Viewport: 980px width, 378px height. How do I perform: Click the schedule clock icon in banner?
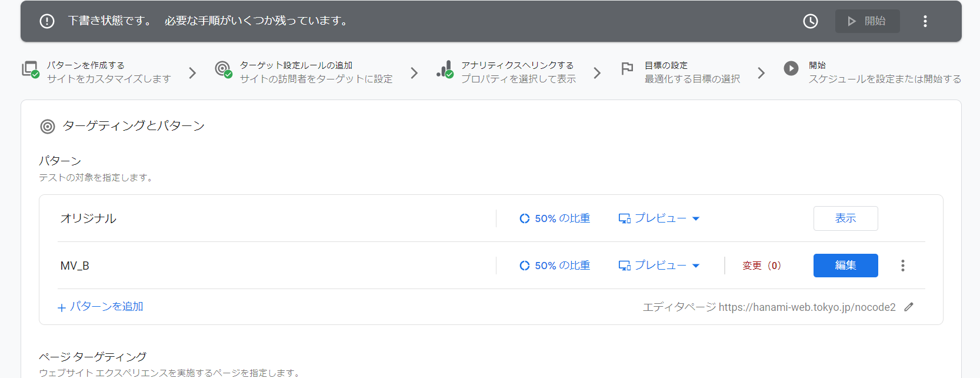(810, 21)
